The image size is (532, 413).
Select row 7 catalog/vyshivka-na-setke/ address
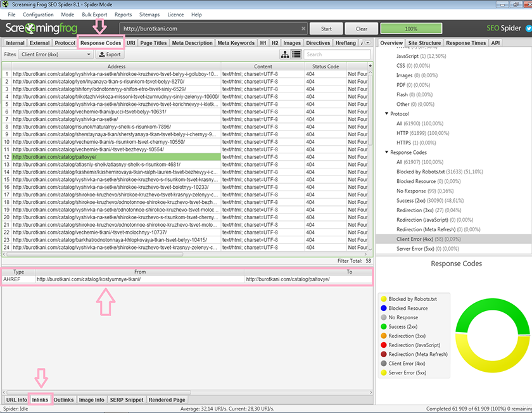click(117, 119)
